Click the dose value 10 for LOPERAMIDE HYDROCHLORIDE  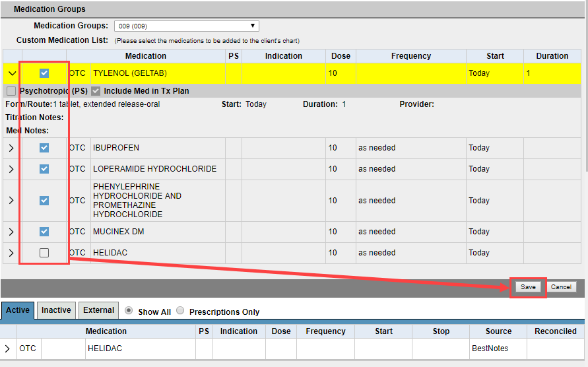tap(333, 169)
